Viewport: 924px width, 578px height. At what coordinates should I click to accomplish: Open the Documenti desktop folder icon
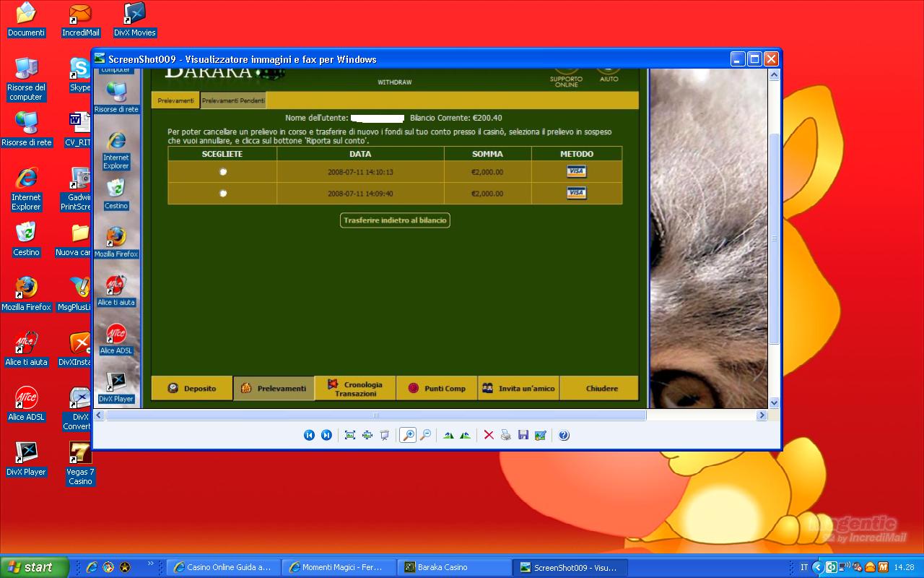[26, 20]
